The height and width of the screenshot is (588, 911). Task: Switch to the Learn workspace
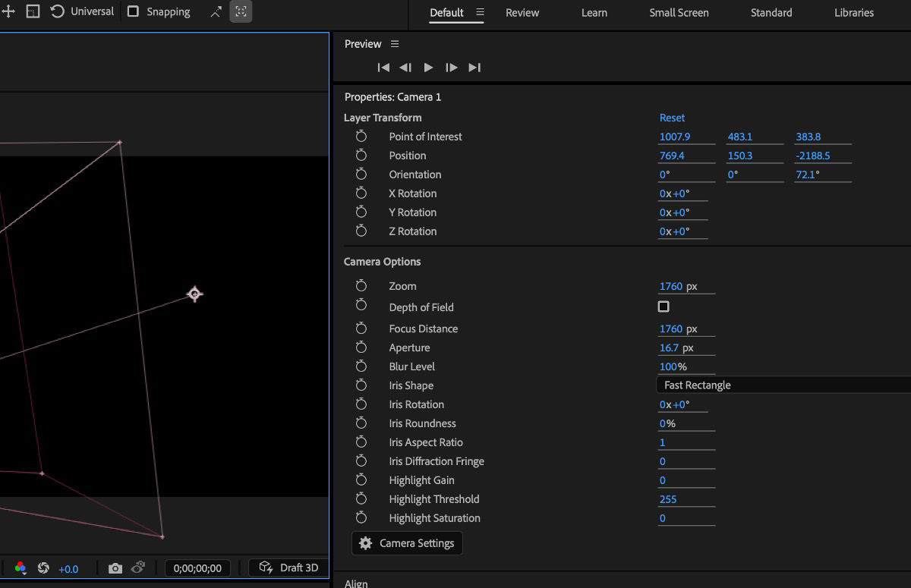(x=594, y=13)
